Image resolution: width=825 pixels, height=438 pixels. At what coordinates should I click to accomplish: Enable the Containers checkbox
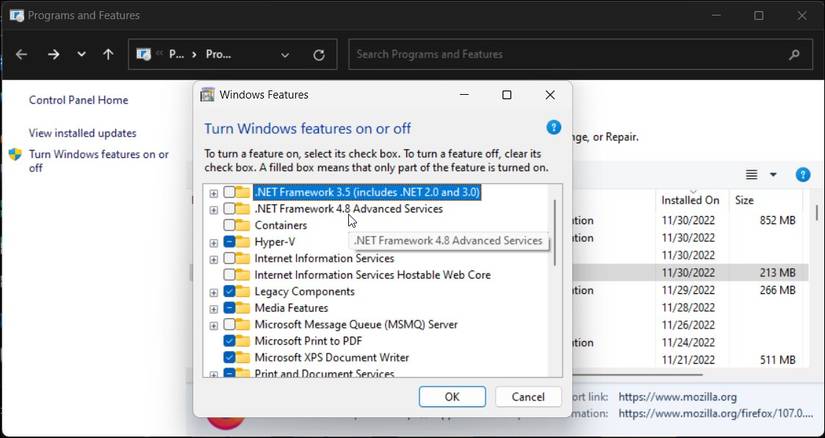[230, 225]
